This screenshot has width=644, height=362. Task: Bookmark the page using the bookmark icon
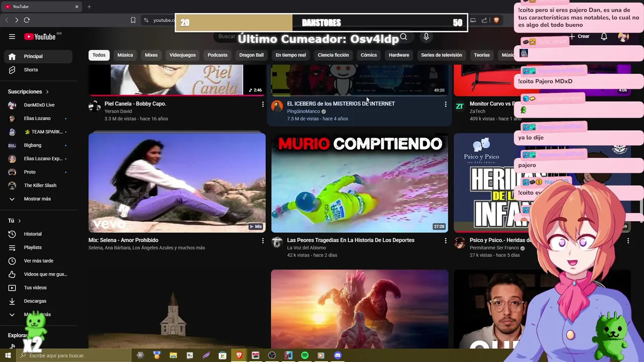[x=133, y=20]
